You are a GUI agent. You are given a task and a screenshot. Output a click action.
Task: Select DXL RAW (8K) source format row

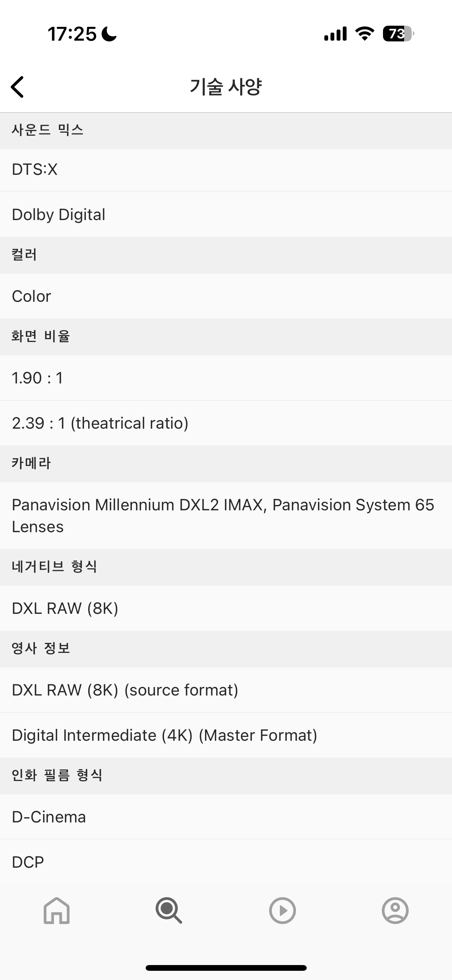coord(226,690)
